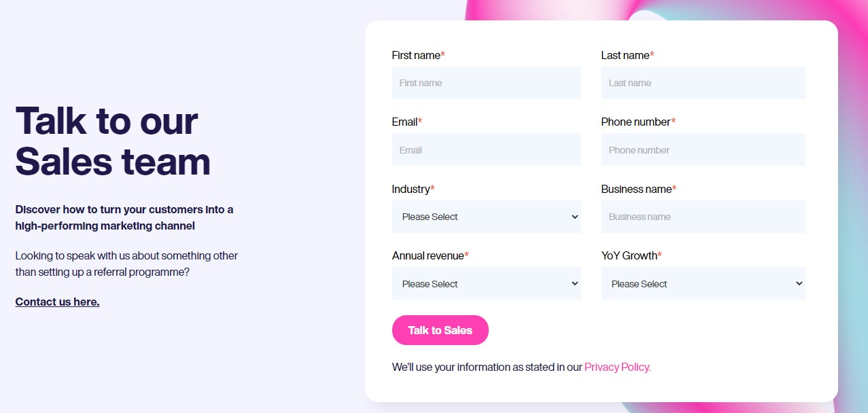Open the Privacy Policy link

click(617, 367)
